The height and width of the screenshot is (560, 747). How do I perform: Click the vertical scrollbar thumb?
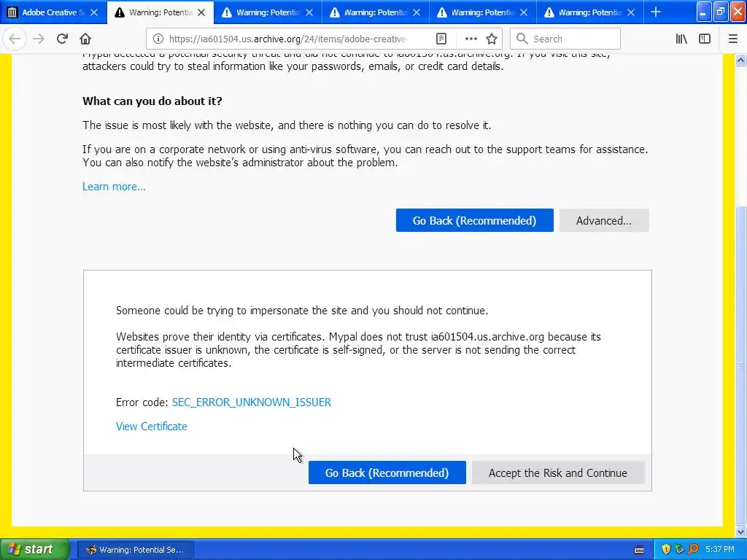[740, 365]
